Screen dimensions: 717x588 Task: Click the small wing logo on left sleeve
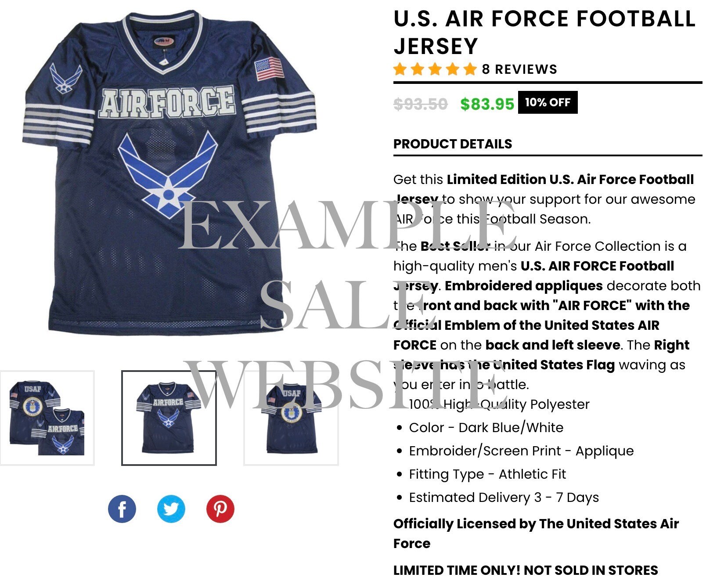66,78
